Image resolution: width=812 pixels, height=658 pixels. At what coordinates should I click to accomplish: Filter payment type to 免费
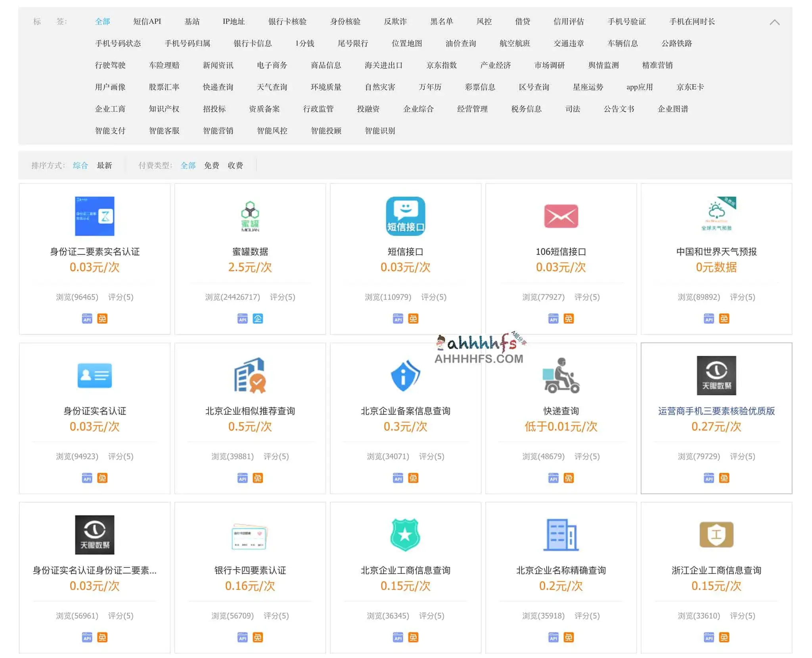click(x=211, y=165)
